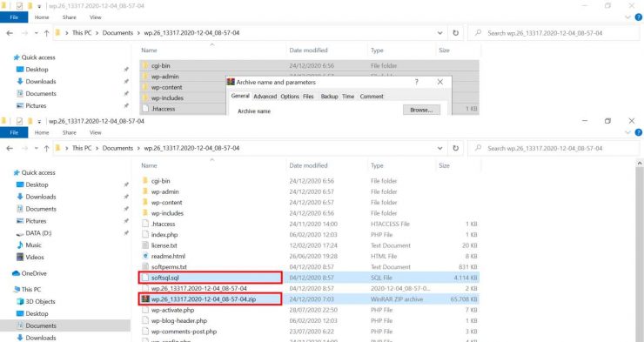Viewport: 644px width, 342px height.
Task: Click the WinRAR icon of the .zip archive
Action: (145, 298)
